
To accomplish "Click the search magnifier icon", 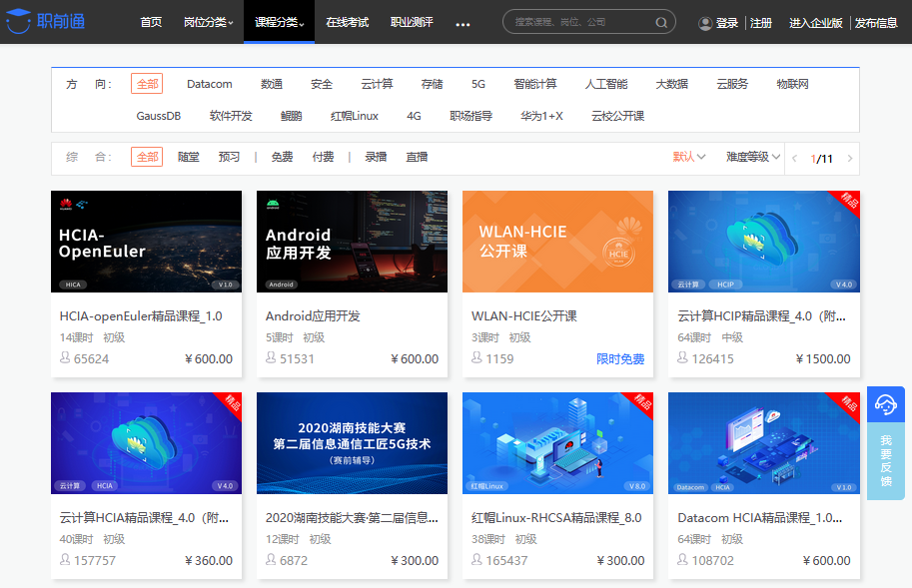I will (x=661, y=23).
